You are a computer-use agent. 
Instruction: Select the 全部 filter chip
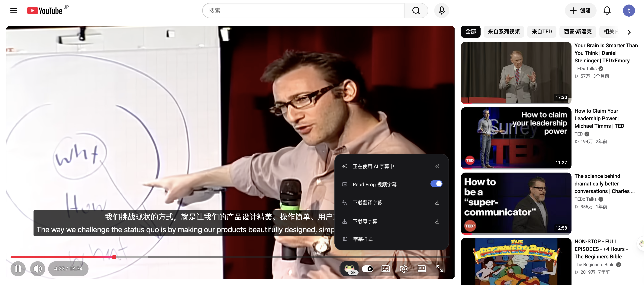coord(471,31)
